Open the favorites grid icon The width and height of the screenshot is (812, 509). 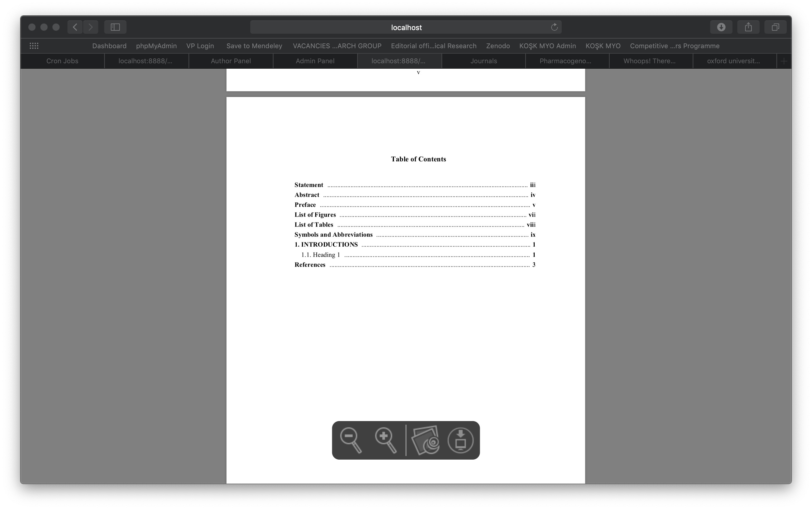coord(34,46)
